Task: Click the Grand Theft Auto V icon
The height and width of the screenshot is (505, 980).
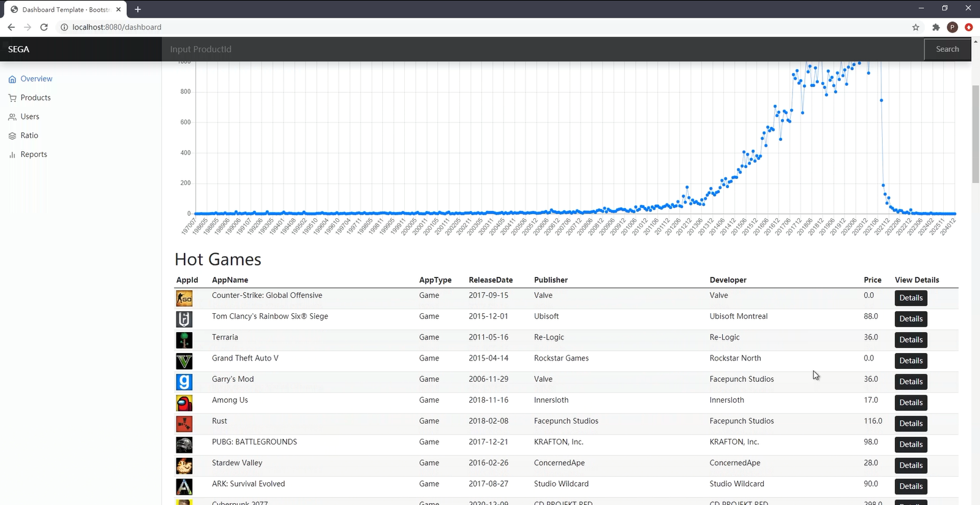Action: click(184, 361)
